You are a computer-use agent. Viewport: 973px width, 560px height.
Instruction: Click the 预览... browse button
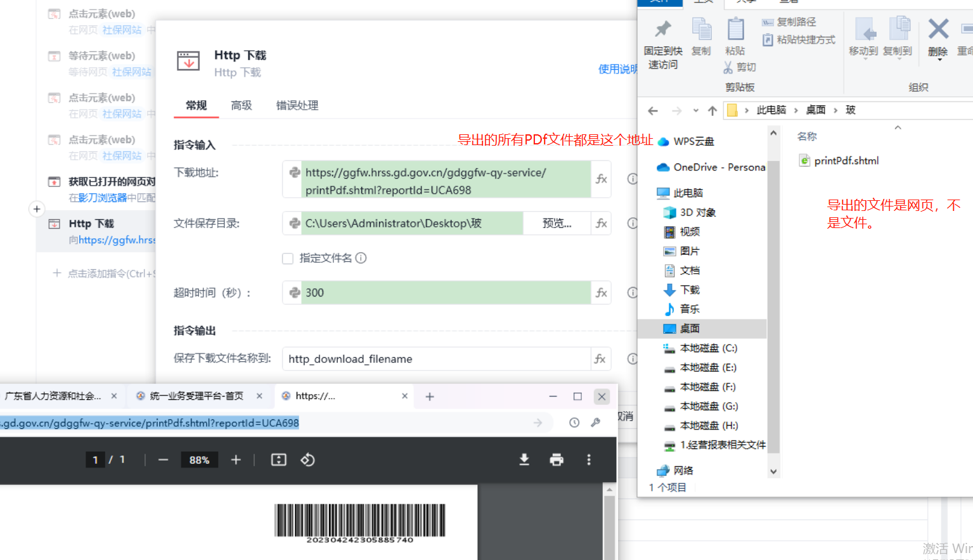pos(557,223)
